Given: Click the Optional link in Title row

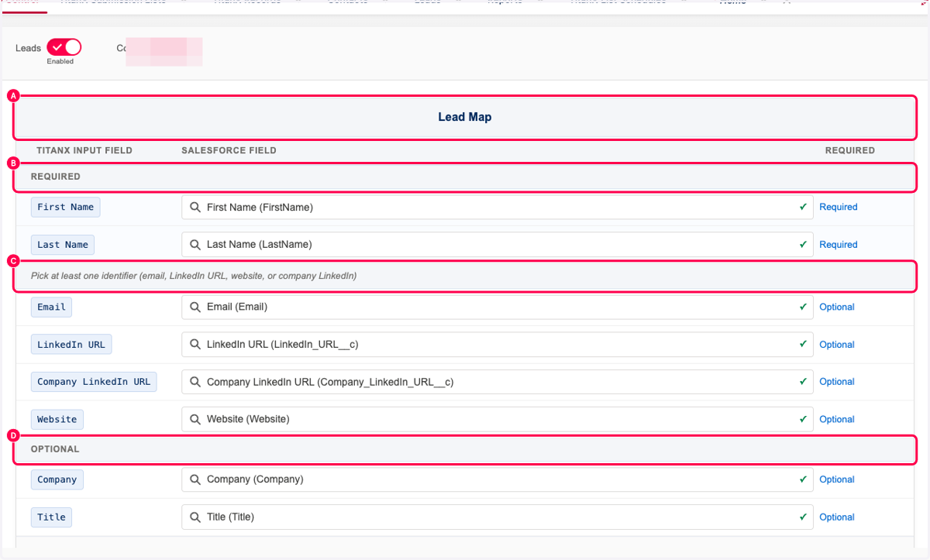Looking at the screenshot, I should tap(837, 517).
